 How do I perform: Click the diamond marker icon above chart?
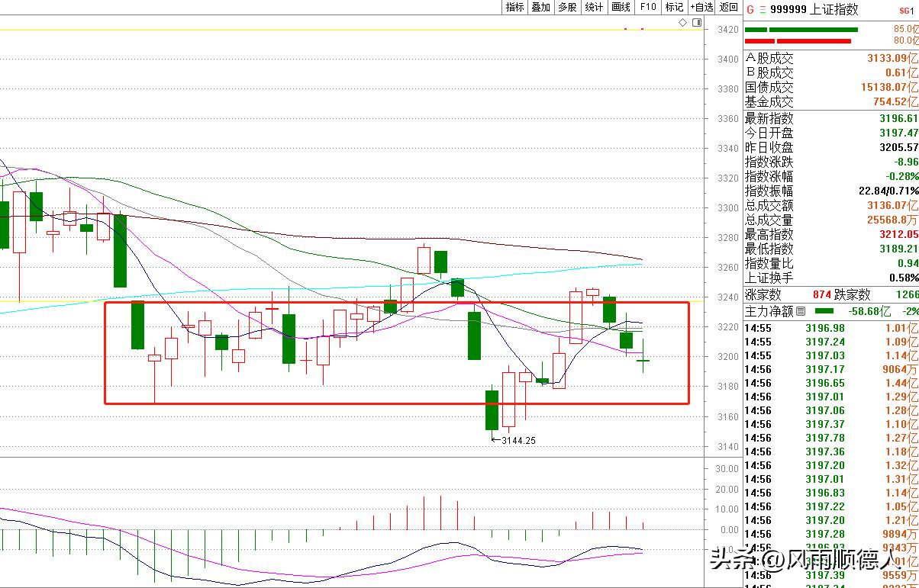coord(682,24)
